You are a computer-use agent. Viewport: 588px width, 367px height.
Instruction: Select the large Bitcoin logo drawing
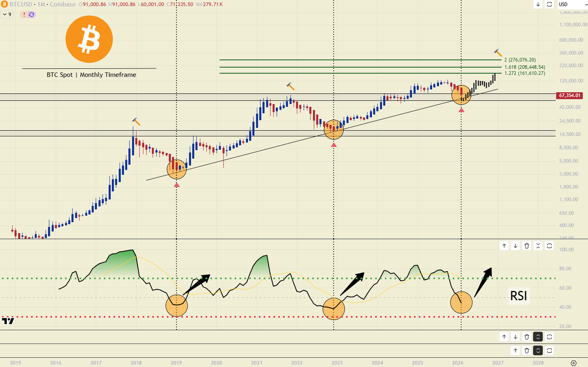click(89, 39)
